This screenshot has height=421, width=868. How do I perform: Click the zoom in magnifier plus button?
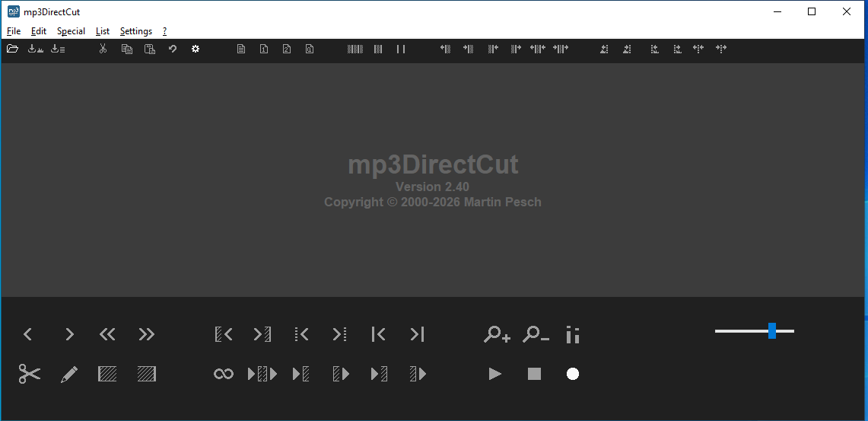pos(497,334)
